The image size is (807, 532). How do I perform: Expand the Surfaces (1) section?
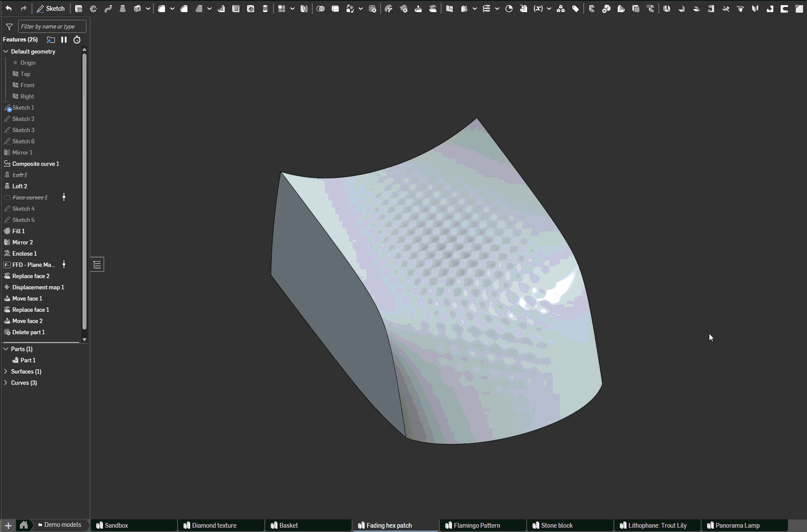[6, 371]
